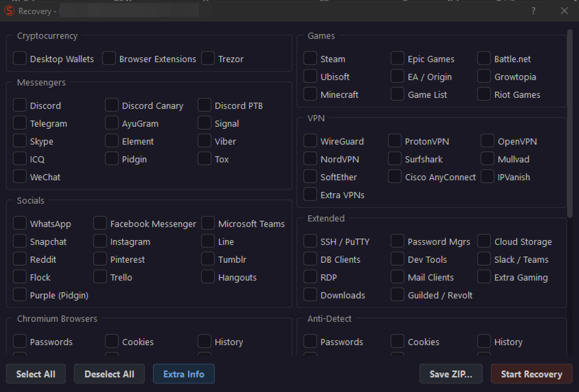579x392 pixels.
Task: Click the Deselect All button
Action: pos(109,374)
